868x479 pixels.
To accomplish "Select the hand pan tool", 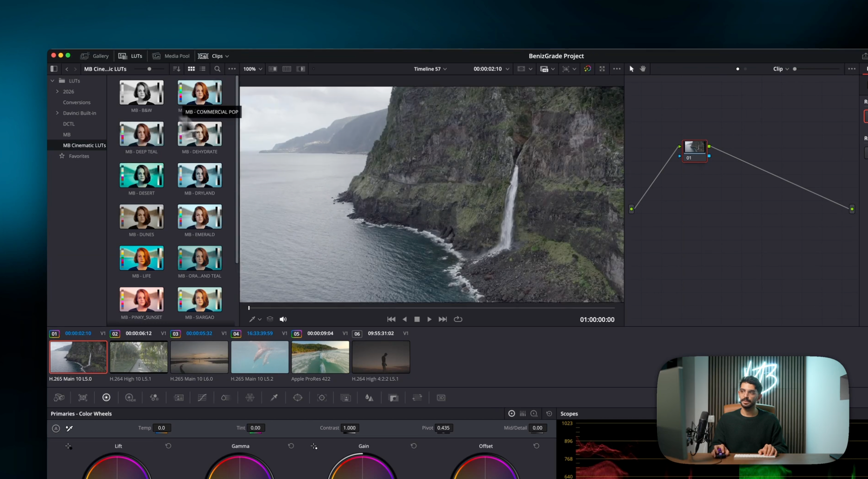I will [x=643, y=69].
